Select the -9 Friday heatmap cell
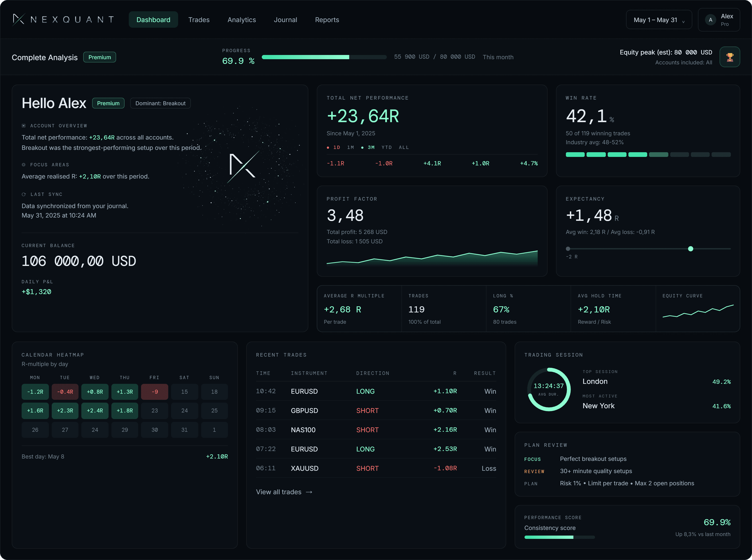Viewport: 752px width, 560px height. pos(155,392)
